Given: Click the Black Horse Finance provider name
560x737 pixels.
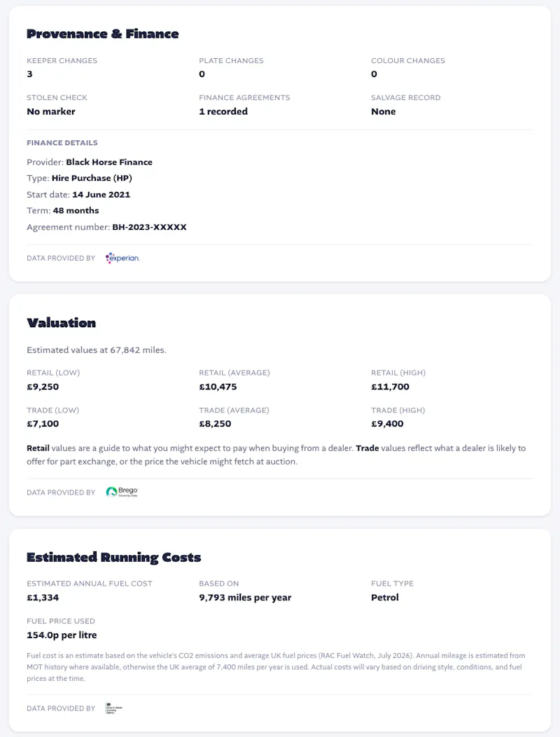Looking at the screenshot, I should pos(109,162).
